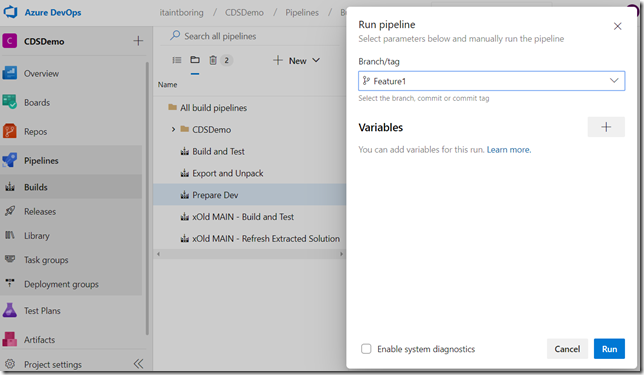This screenshot has width=644, height=375.
Task: Click the Task groups icon
Action: 10,259
